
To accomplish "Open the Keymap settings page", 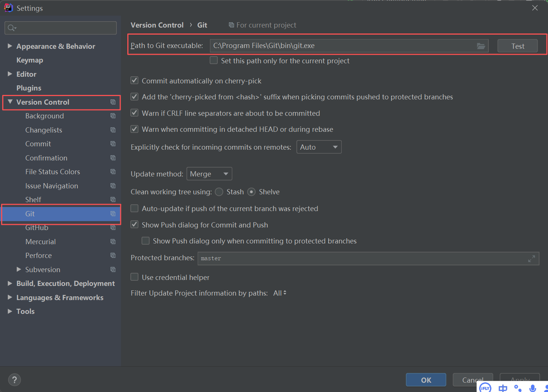I will [x=30, y=60].
